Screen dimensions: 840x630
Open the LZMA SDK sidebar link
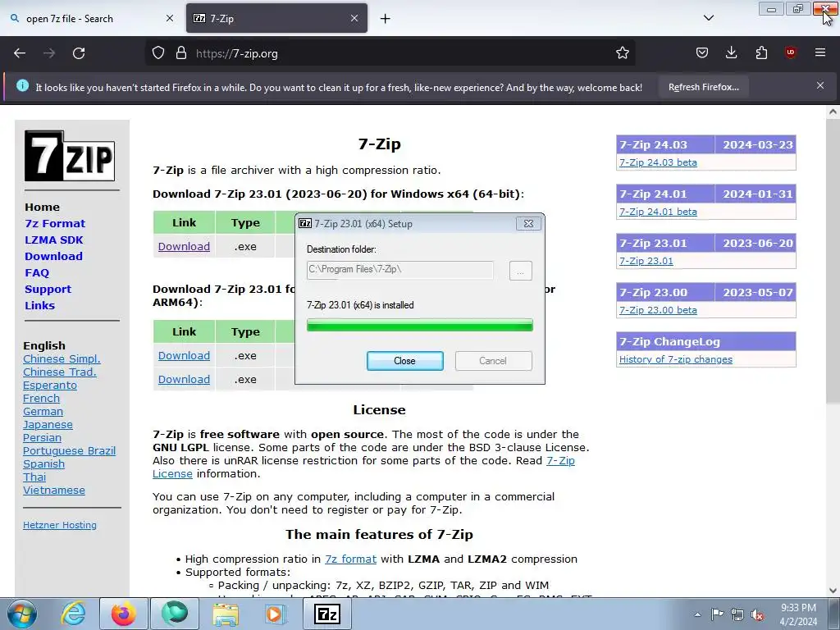53,240
